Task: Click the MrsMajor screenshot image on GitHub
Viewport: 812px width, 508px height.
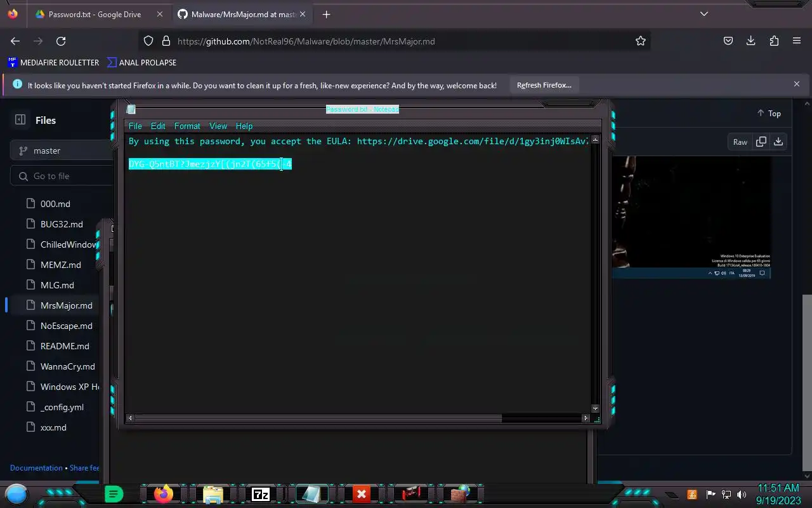Action: [691, 217]
